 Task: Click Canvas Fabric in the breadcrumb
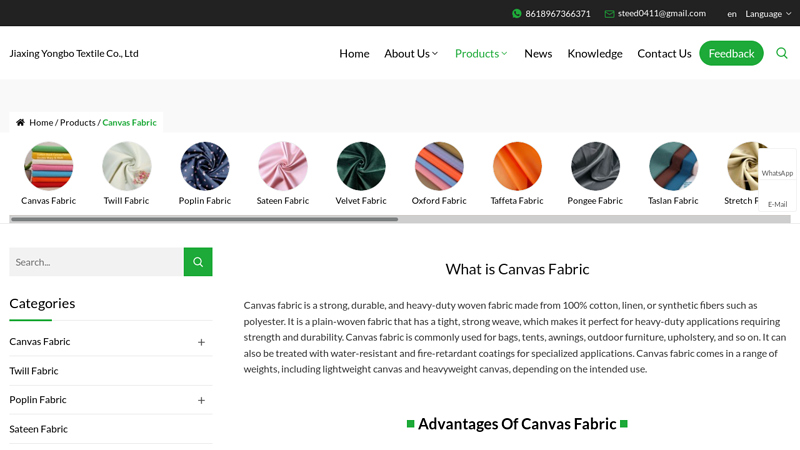129,122
